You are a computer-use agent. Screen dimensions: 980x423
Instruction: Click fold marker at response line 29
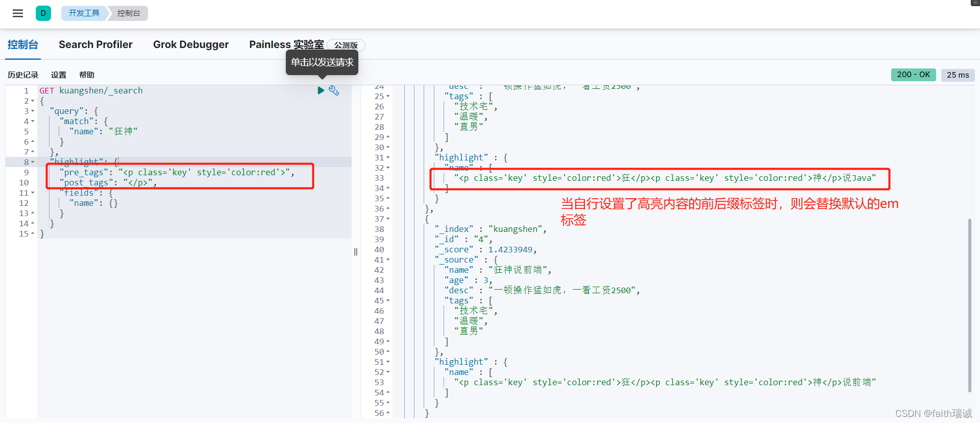[x=388, y=137]
